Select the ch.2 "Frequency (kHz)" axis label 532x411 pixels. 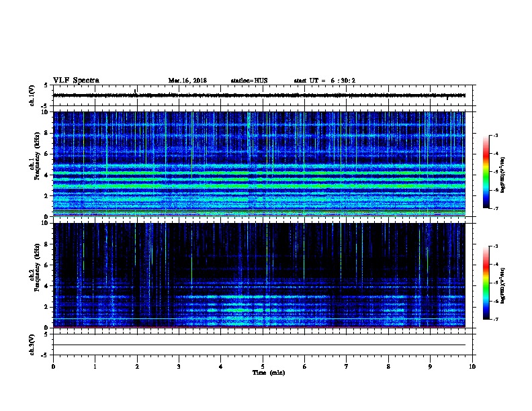[x=37, y=267]
